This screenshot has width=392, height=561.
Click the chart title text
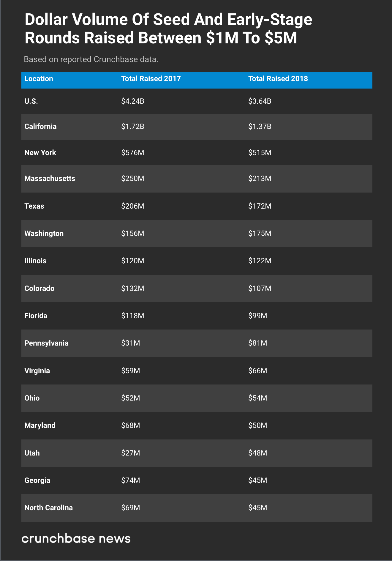pos(168,29)
